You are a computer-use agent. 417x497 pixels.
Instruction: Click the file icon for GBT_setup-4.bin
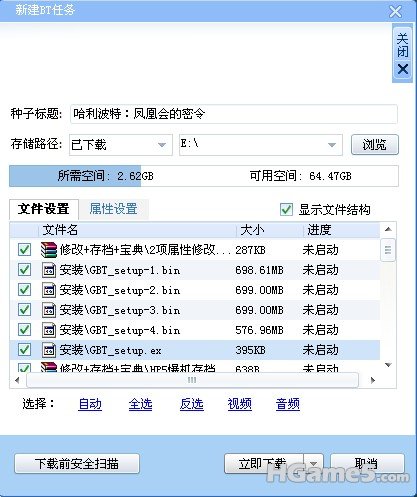[x=49, y=330]
